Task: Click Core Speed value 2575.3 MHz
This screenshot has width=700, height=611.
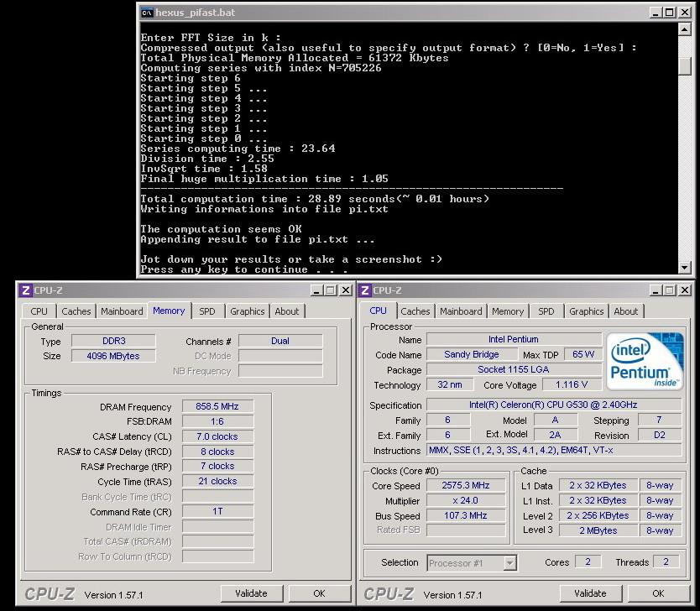Action: click(x=466, y=485)
